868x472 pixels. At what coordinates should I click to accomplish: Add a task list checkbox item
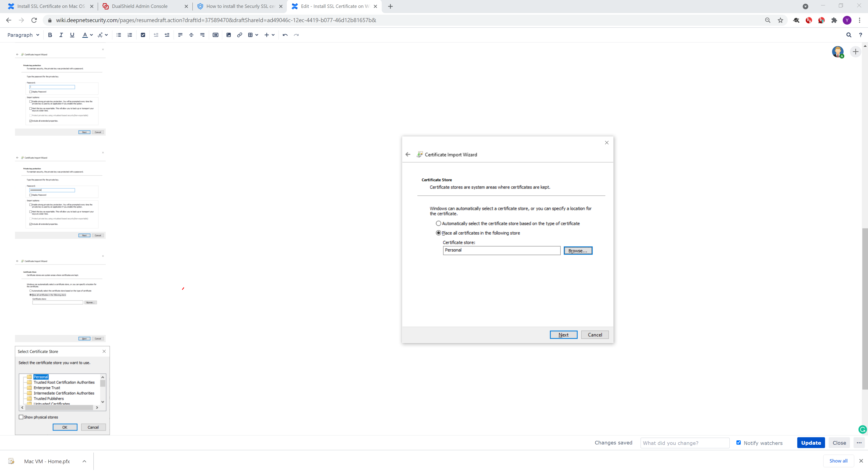click(x=143, y=35)
